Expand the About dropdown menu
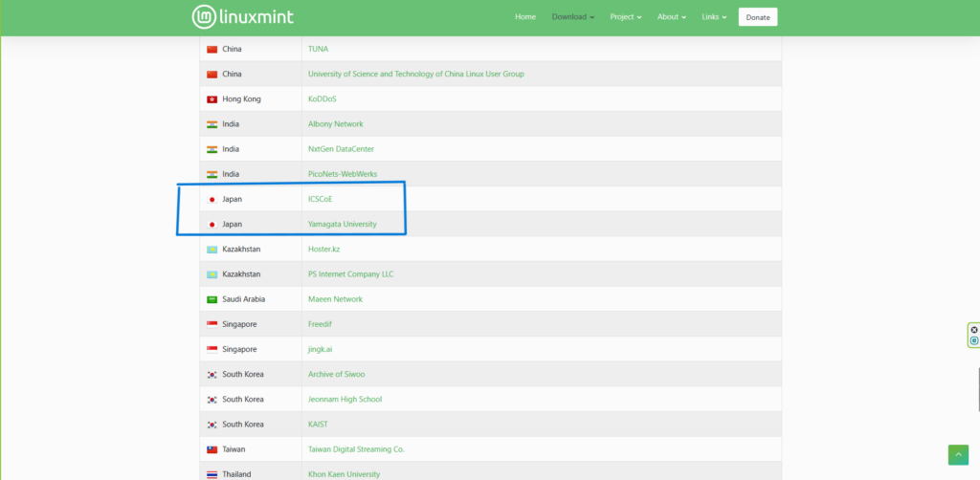The image size is (980, 480). click(672, 17)
